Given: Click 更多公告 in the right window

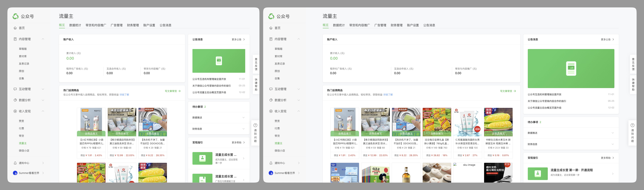Looking at the screenshot, I should [x=608, y=39].
